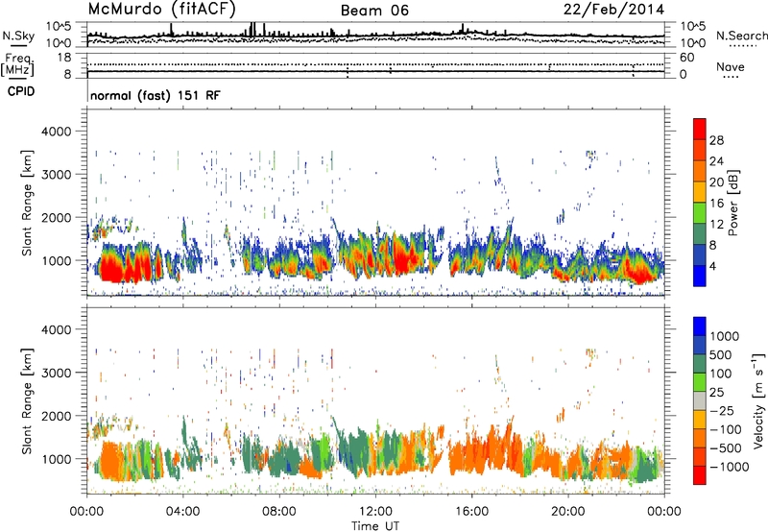768x532 pixels.
Task: Click the 'Slant Range [km]' label of power plot
Action: pos(28,204)
